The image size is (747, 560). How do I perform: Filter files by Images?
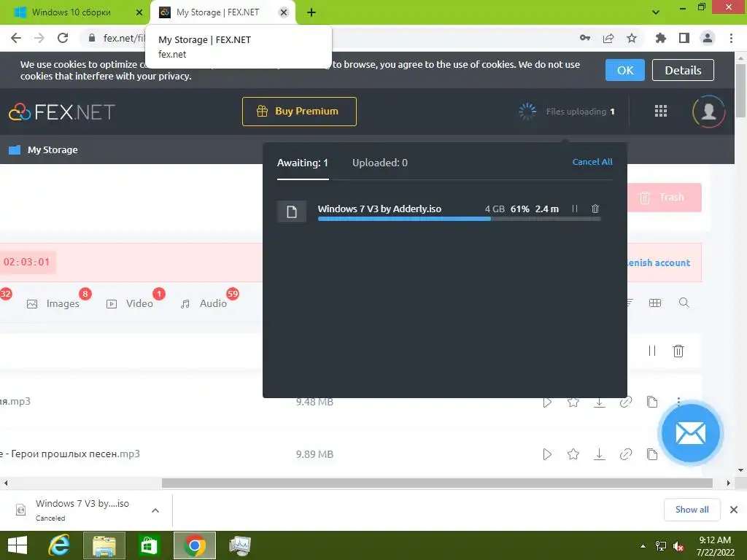tap(53, 303)
